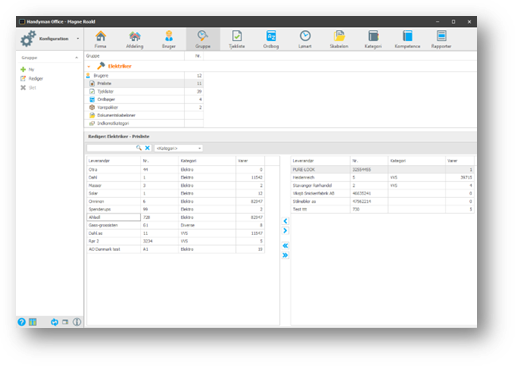Viewport: 515px width, 366px height.
Task: Clear search with the blue X
Action: [147, 148]
